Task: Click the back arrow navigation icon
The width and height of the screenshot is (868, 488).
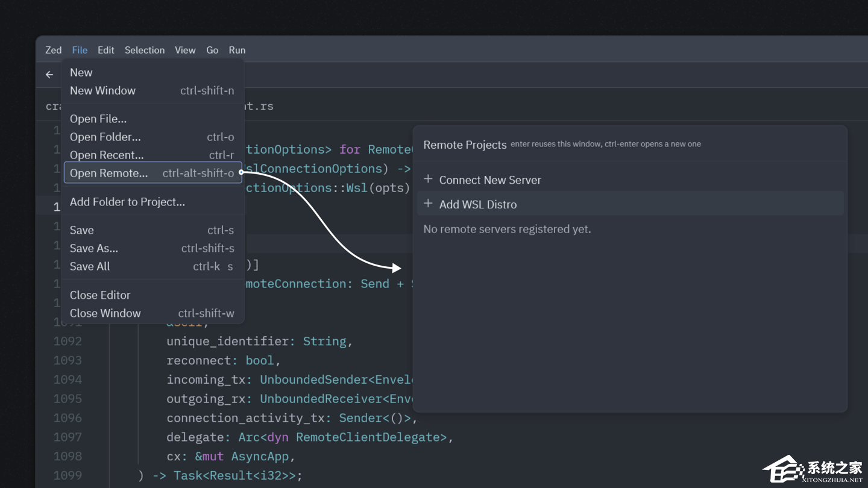Action: [x=49, y=75]
